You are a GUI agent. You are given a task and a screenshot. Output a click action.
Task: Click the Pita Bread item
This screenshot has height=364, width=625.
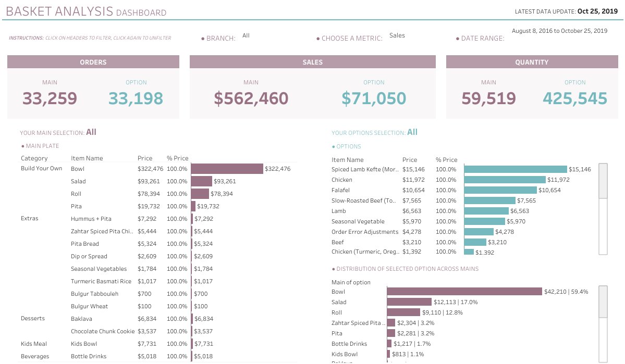coord(84,244)
